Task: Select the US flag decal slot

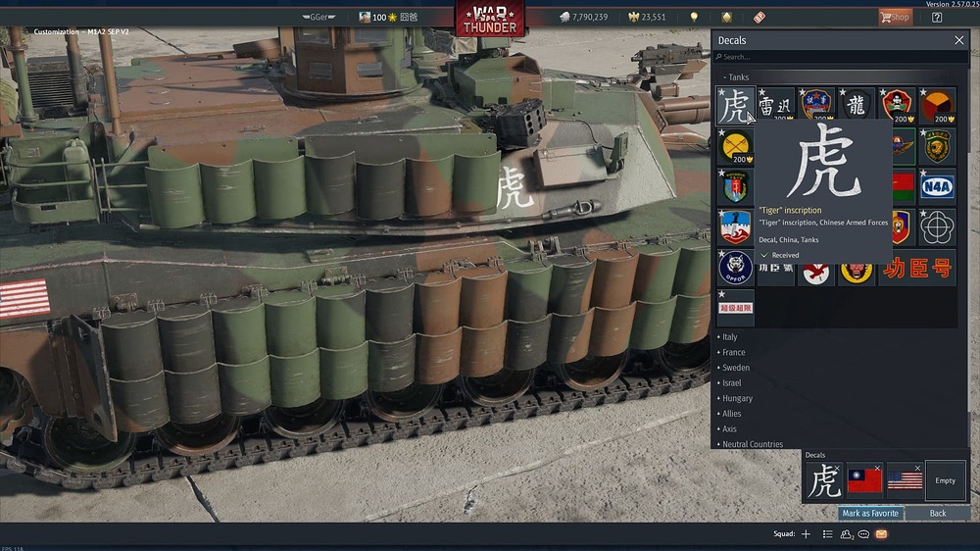Action: [905, 481]
